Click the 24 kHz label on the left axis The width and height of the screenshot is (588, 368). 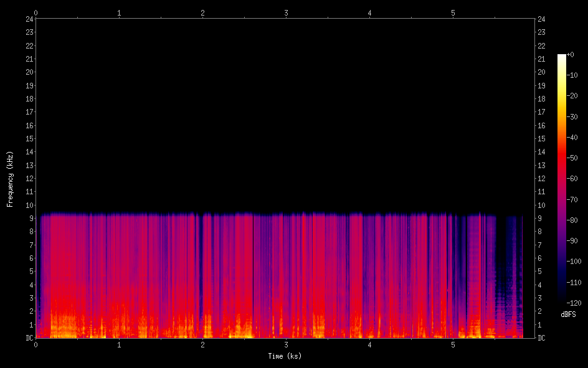coord(29,19)
